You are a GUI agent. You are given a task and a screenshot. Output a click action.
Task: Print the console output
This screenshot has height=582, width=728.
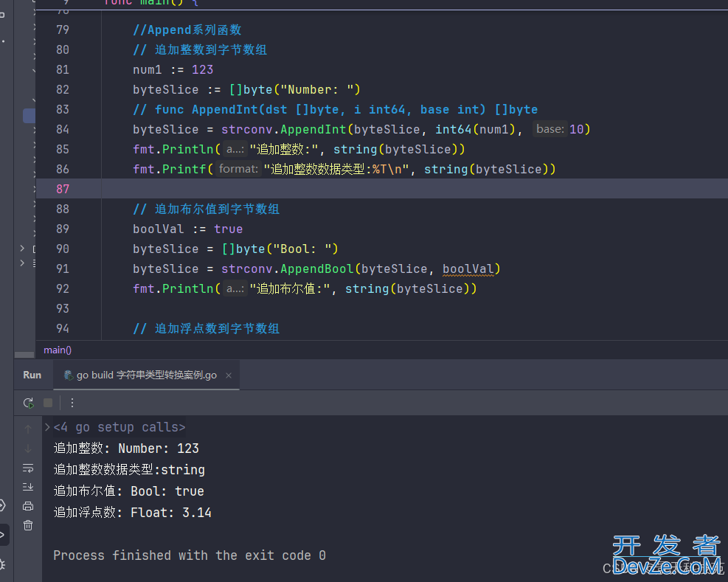click(28, 506)
